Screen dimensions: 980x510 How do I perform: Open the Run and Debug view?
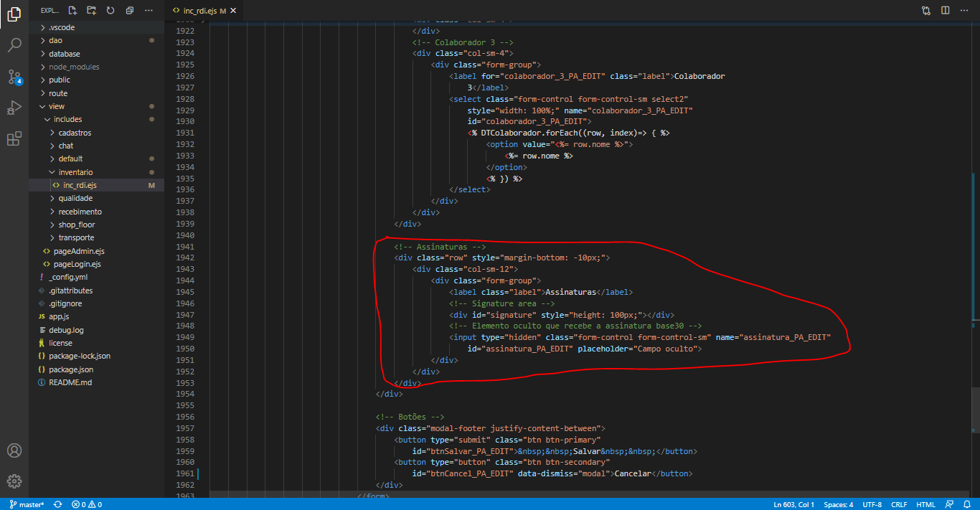tap(14, 108)
